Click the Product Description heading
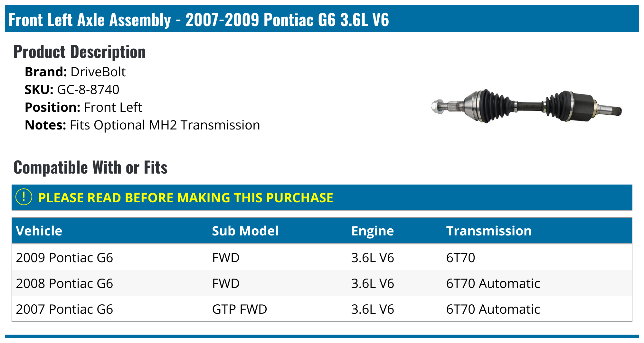 (80, 52)
